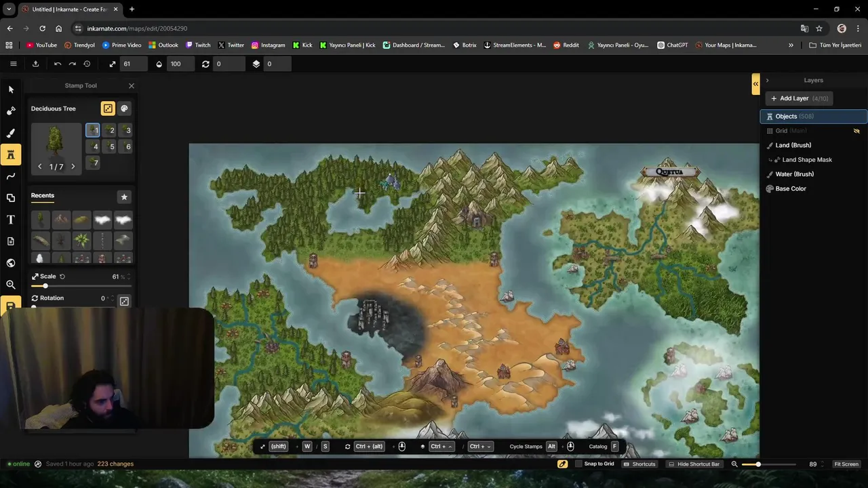Open a new browser tab
This screenshot has width=868, height=488.
pos(132,9)
